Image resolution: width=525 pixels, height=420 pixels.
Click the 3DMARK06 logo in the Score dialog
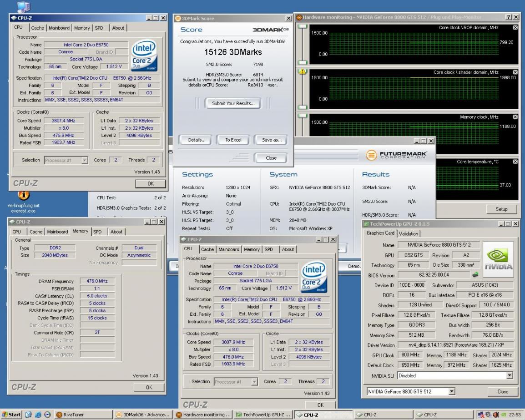(x=270, y=30)
